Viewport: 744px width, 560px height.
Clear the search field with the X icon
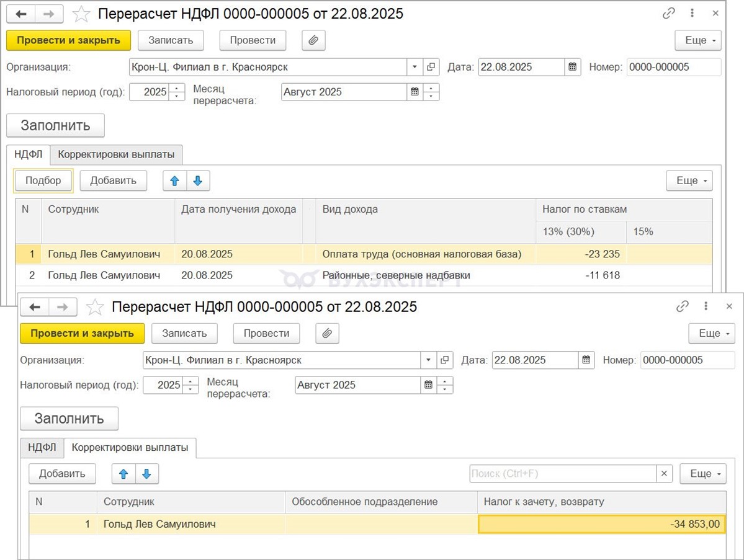tap(664, 474)
